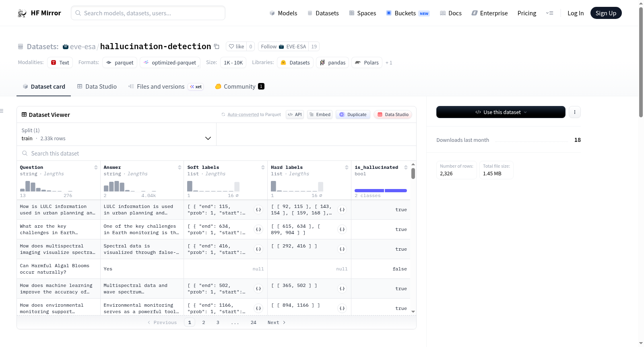The height and width of the screenshot is (347, 644).
Task: Click the heart like button
Action: click(x=236, y=46)
